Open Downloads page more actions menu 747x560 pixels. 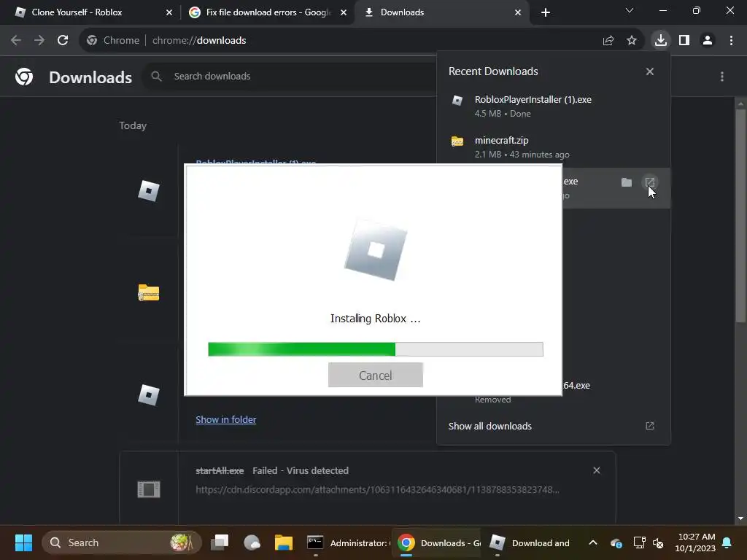coord(722,77)
